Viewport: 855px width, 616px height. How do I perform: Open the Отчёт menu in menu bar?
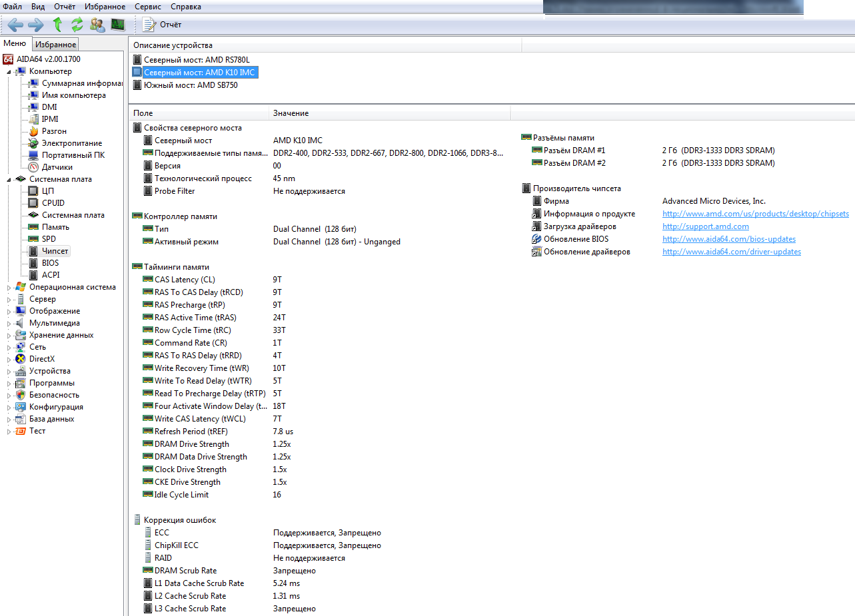click(65, 7)
